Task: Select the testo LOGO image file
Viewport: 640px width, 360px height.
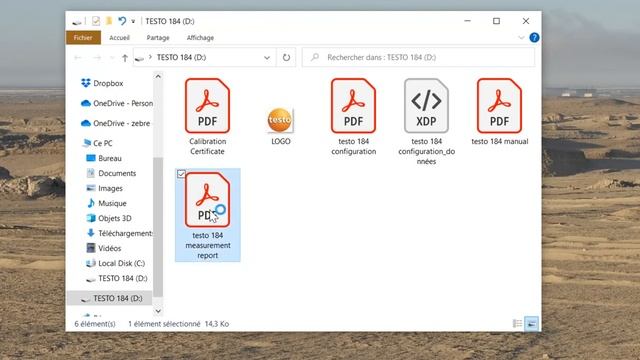Action: point(280,120)
